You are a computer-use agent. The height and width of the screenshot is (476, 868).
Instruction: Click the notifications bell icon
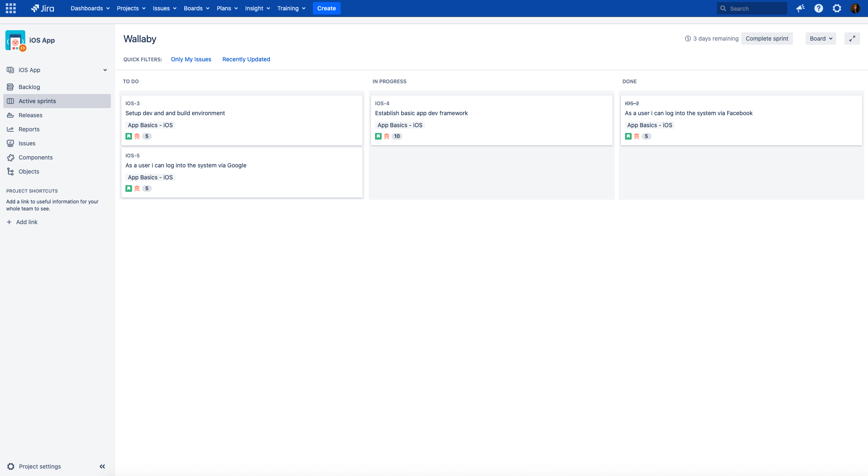[799, 8]
